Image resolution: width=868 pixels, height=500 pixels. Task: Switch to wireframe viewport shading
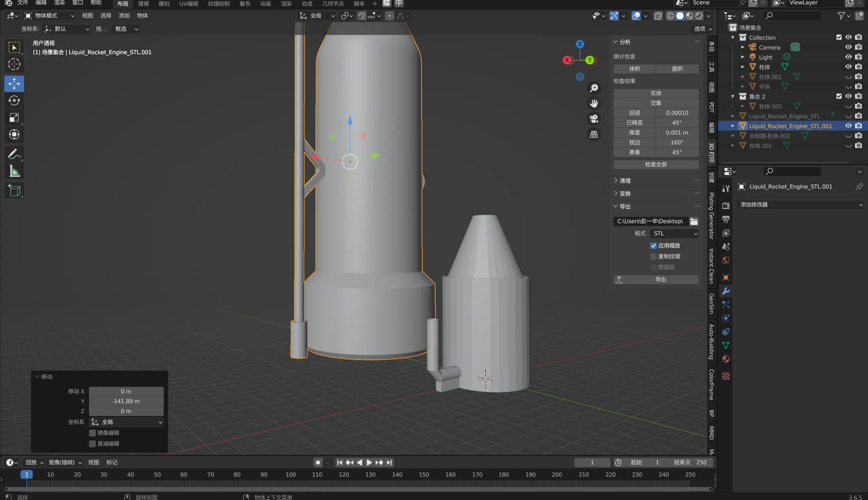670,16
